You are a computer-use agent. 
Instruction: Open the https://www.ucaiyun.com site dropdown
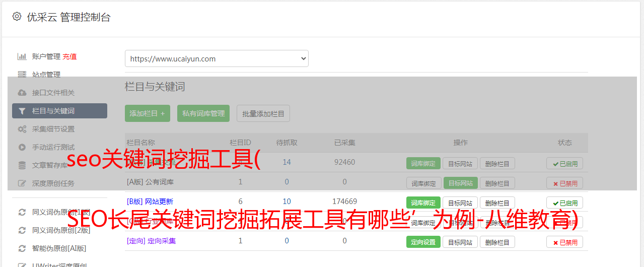click(x=217, y=58)
